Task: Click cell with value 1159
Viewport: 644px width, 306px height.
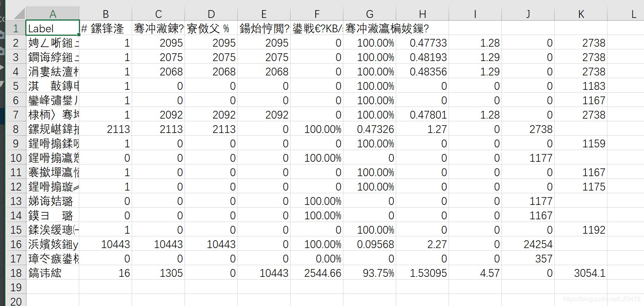Action: [581, 143]
